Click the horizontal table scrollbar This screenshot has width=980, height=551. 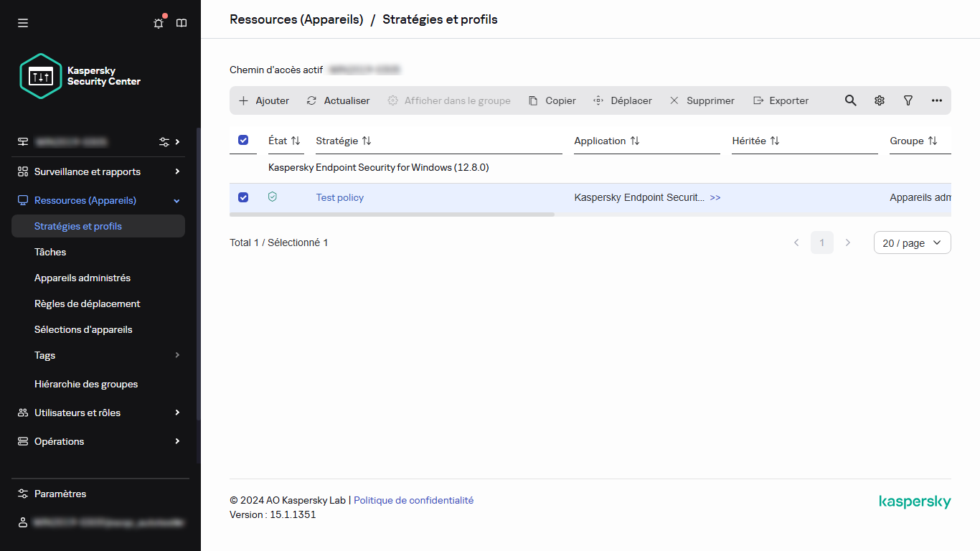coord(392,214)
